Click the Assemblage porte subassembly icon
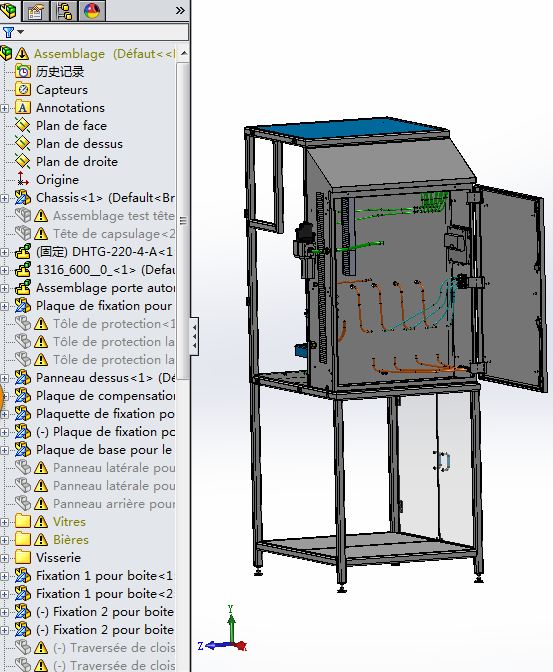This screenshot has height=672, width=553. tap(23, 288)
